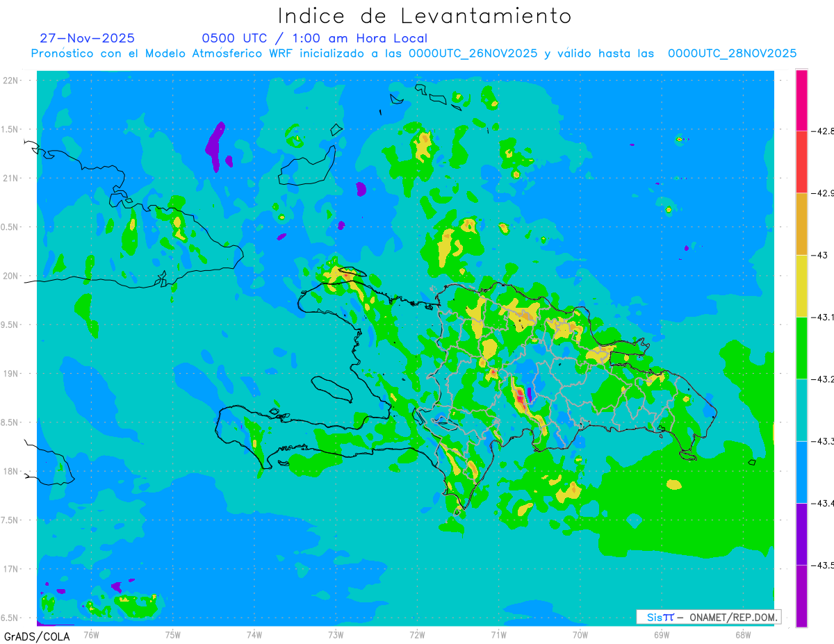Viewport: 834px width, 644px height.
Task: Click longitude label '75W'
Action: [x=173, y=634]
